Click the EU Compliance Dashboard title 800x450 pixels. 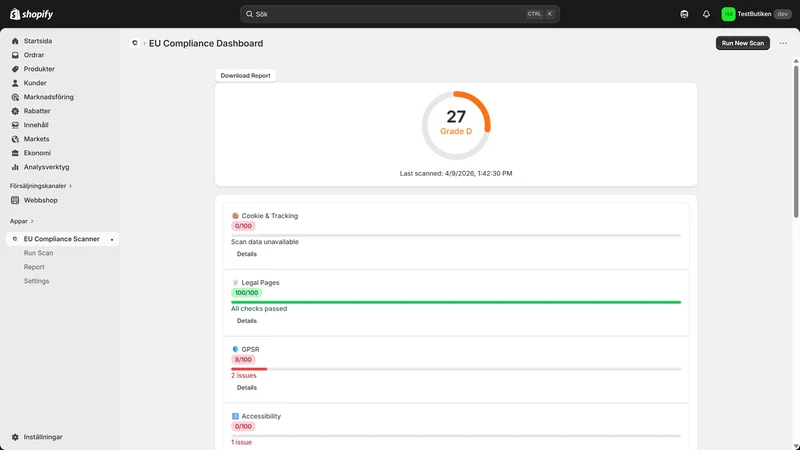tap(206, 43)
